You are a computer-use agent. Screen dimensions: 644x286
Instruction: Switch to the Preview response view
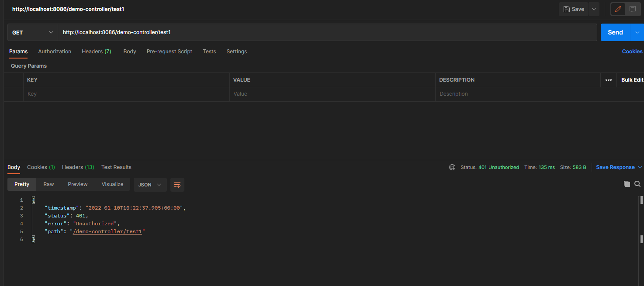pos(78,184)
